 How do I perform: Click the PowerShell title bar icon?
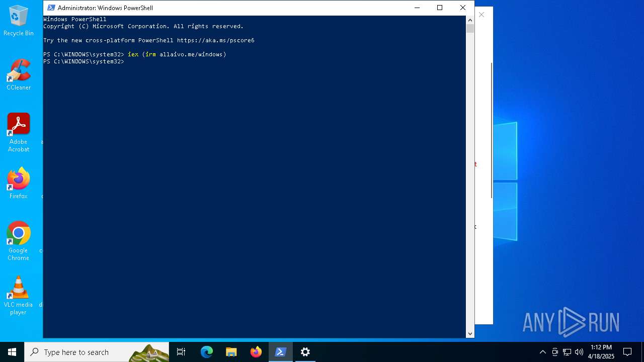coord(51,8)
